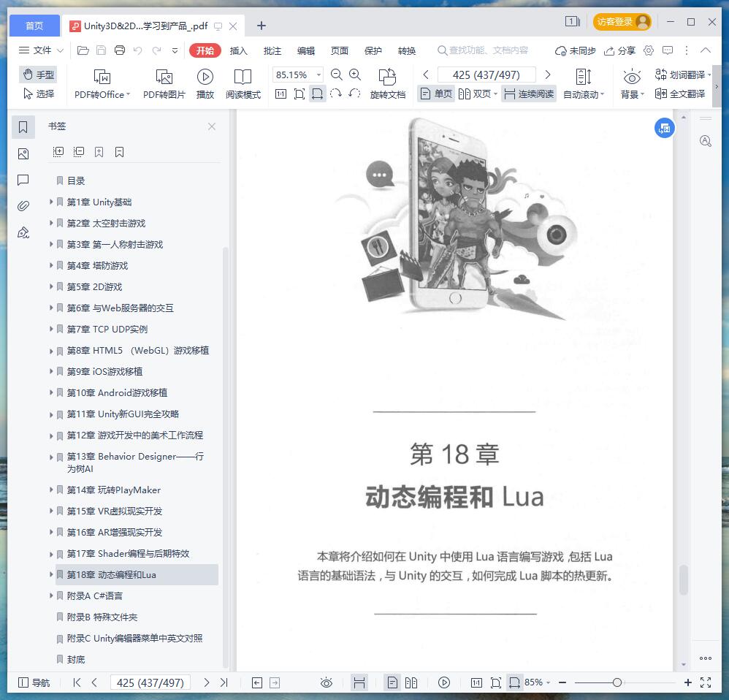Open comments panel in left sidebar
Image resolution: width=729 pixels, height=700 pixels.
coord(23,180)
